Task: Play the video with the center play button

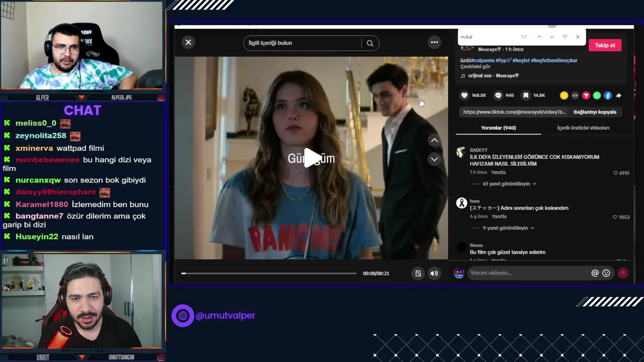Action: pyautogui.click(x=311, y=158)
